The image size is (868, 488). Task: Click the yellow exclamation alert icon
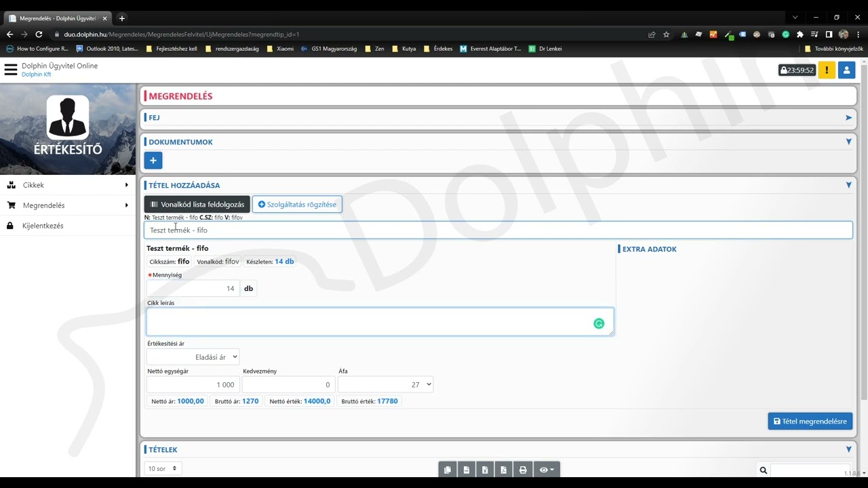(827, 70)
